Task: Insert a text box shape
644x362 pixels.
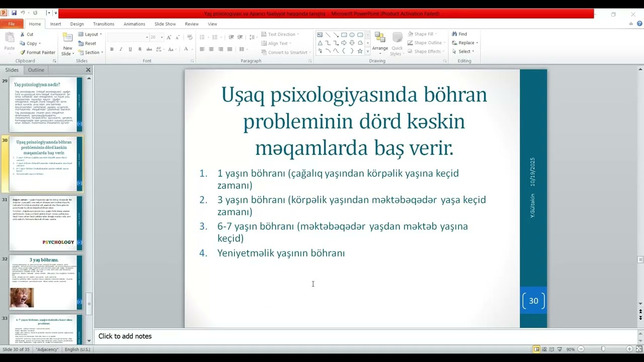Action: click(x=319, y=35)
